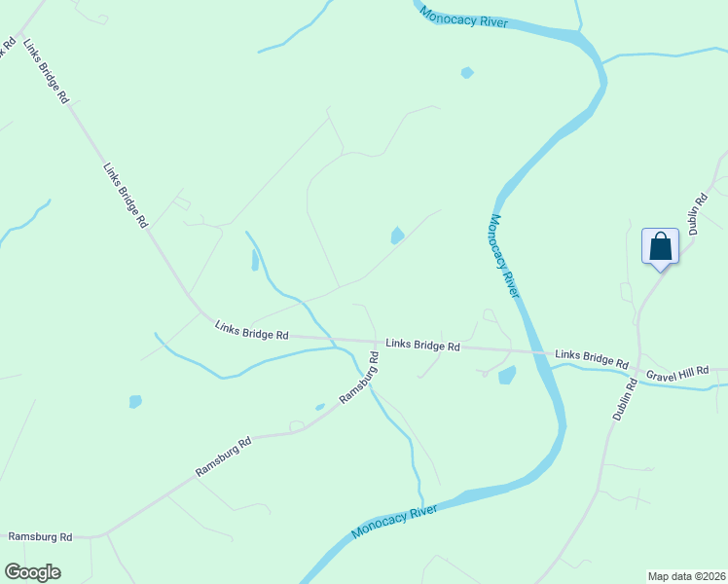Click the Ramsburg Rd label near intersection
The image size is (728, 584).
pos(359,378)
